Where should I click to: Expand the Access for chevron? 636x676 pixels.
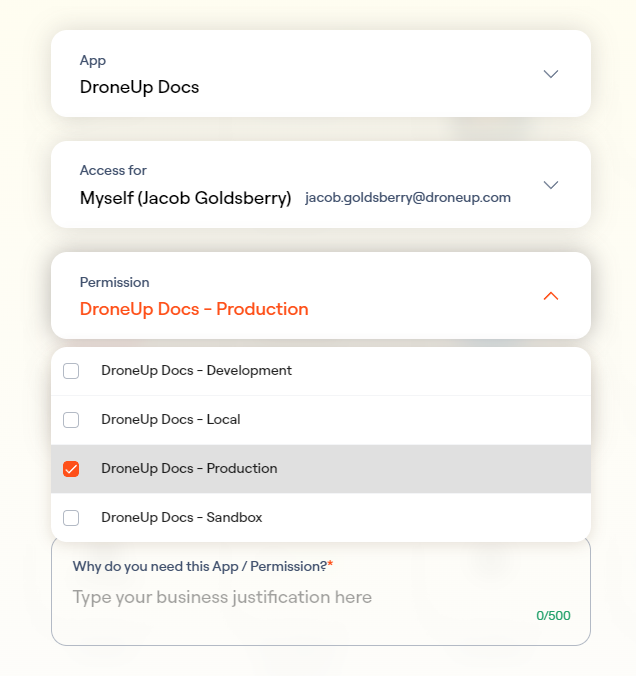(551, 185)
